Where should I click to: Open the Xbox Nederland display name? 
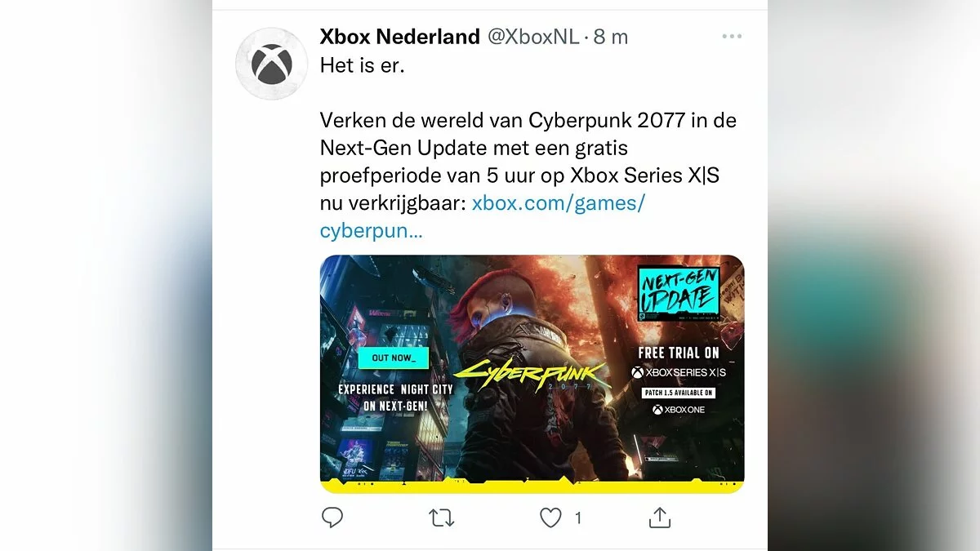click(x=399, y=37)
